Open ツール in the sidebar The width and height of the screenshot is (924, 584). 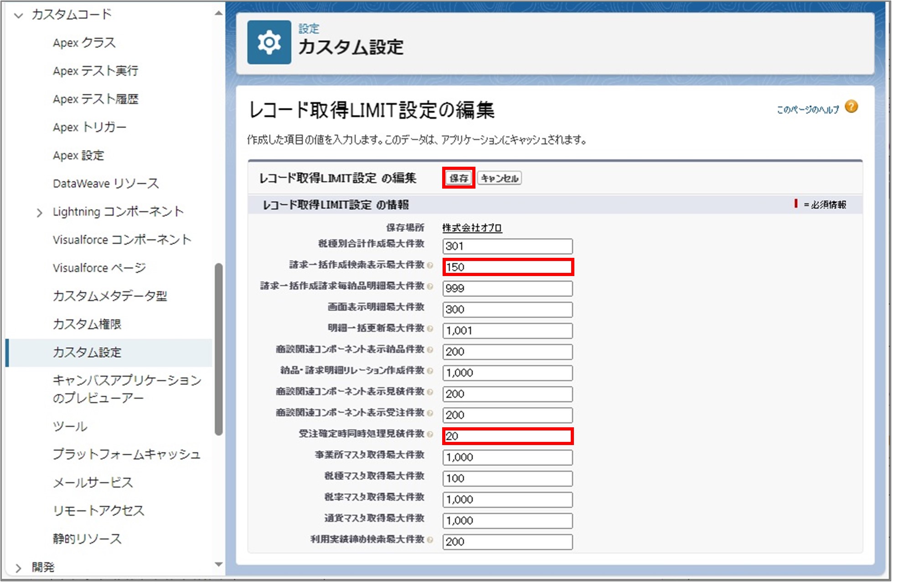coord(70,426)
